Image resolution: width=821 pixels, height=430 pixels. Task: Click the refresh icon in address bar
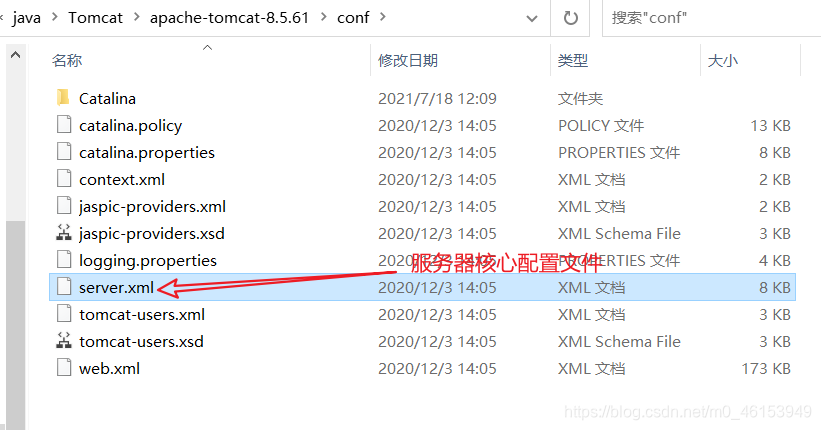(x=570, y=18)
